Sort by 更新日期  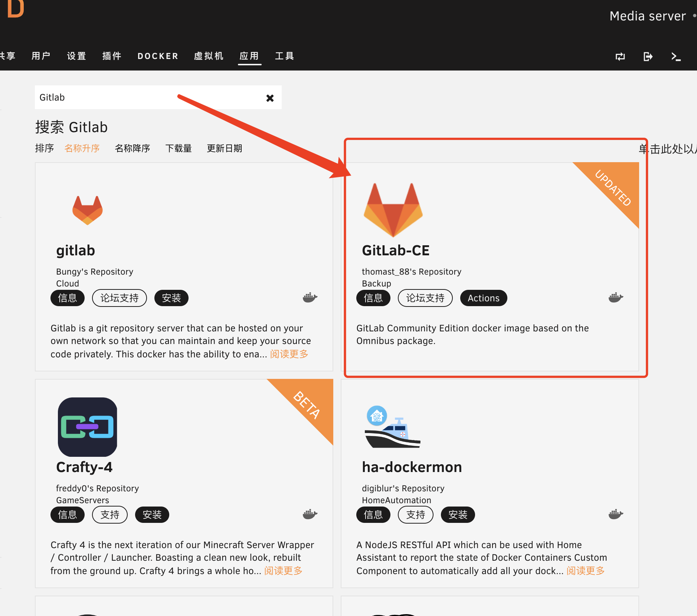click(x=224, y=148)
